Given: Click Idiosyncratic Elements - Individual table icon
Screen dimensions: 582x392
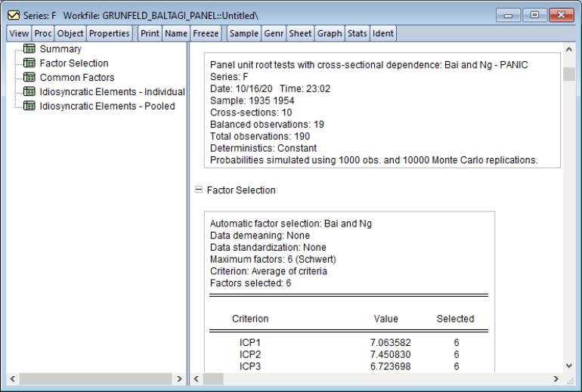Looking at the screenshot, I should [31, 92].
